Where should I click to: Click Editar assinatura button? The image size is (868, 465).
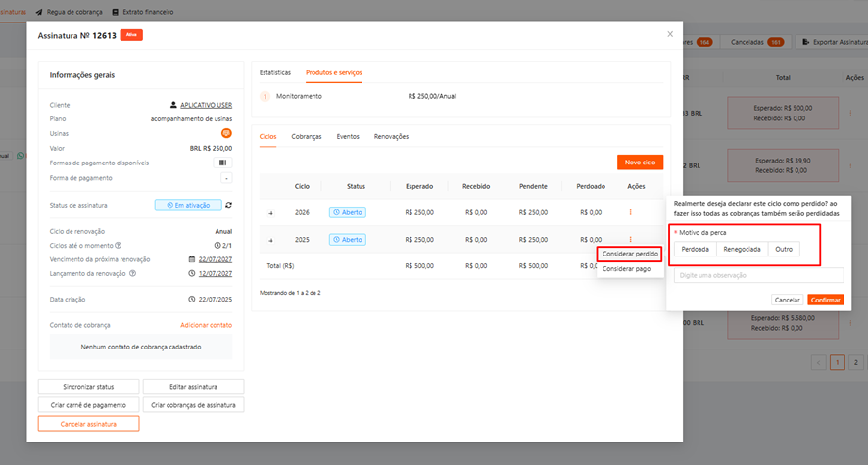(x=193, y=387)
